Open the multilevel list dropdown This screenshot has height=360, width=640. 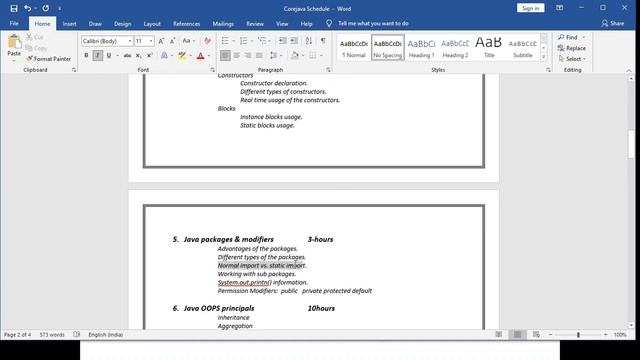[x=269, y=41]
